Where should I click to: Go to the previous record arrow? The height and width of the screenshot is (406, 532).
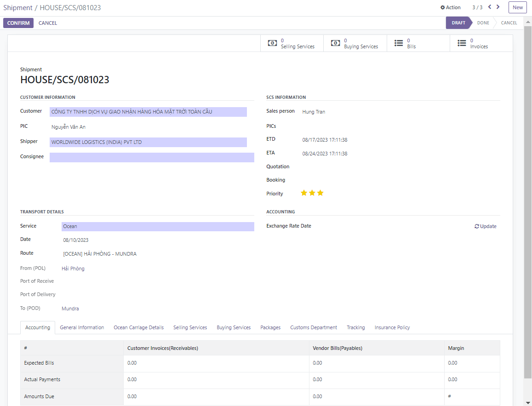tap(490, 7)
